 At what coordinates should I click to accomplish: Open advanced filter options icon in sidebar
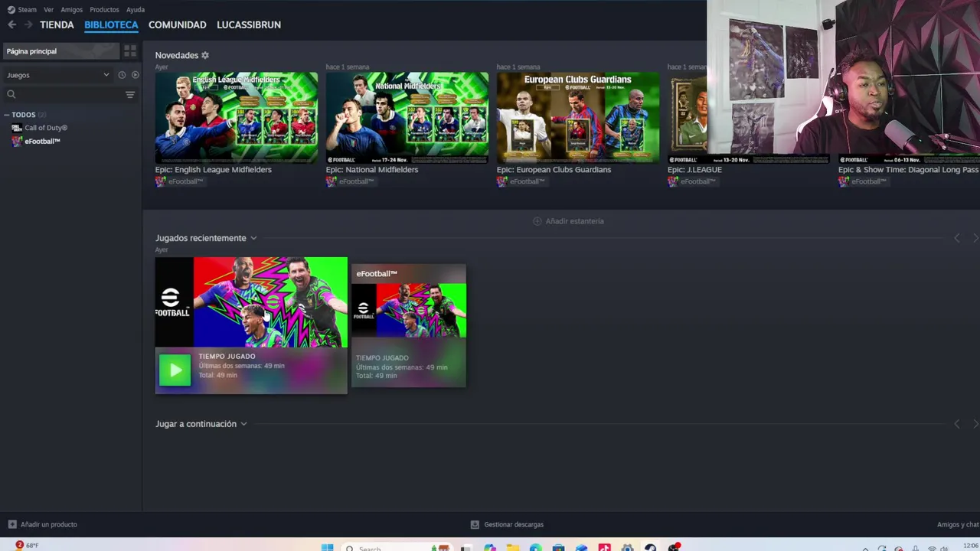click(130, 95)
